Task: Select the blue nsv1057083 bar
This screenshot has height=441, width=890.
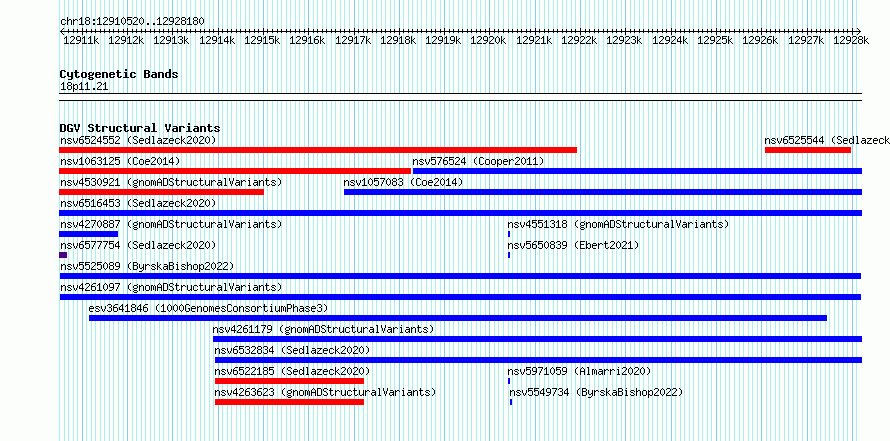Action: [x=603, y=192]
